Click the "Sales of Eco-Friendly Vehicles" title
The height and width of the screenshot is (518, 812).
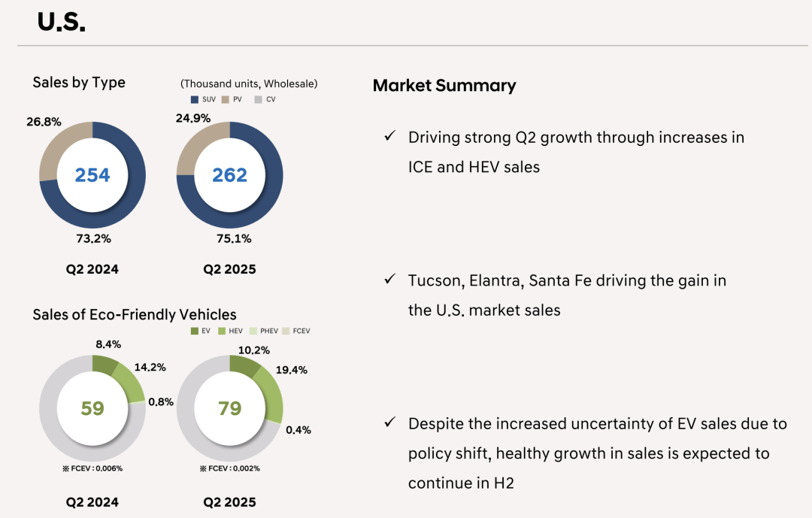(135, 314)
